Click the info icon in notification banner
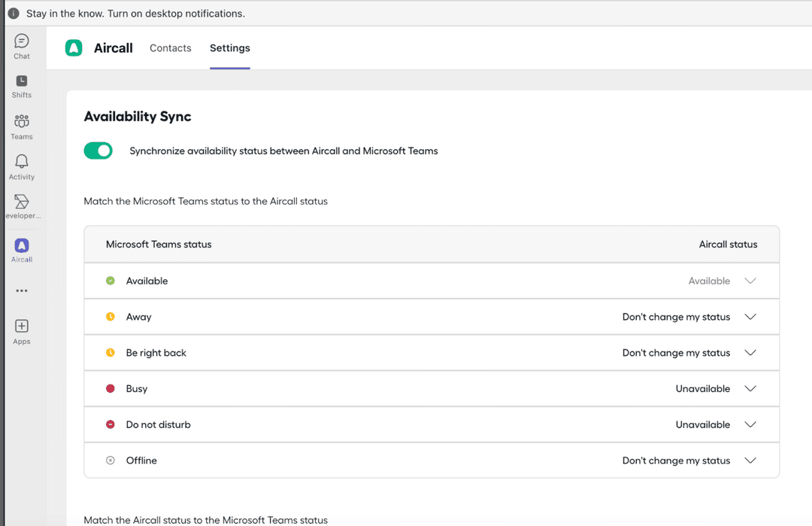812x526 pixels. [14, 14]
